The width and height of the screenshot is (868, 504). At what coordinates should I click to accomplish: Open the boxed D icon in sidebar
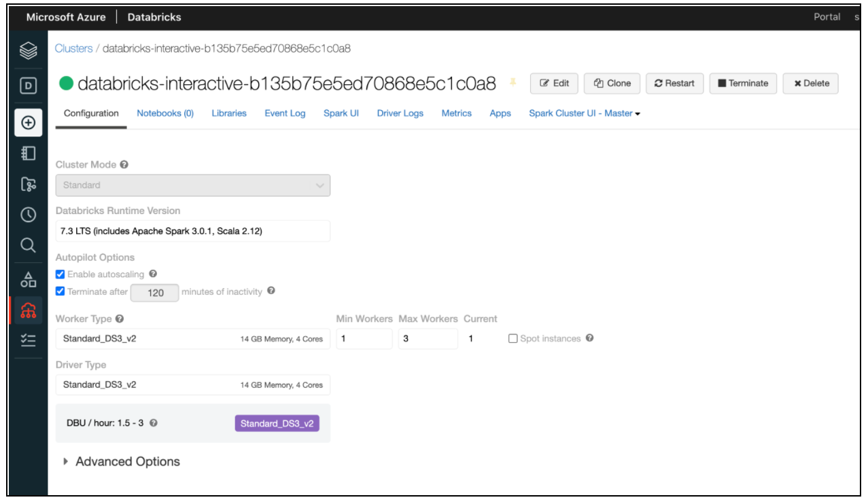28,86
